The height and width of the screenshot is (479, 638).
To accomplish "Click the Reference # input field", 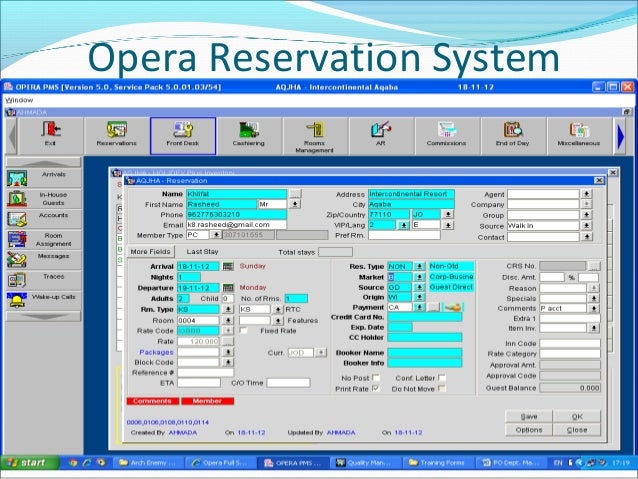I will click(x=205, y=372).
